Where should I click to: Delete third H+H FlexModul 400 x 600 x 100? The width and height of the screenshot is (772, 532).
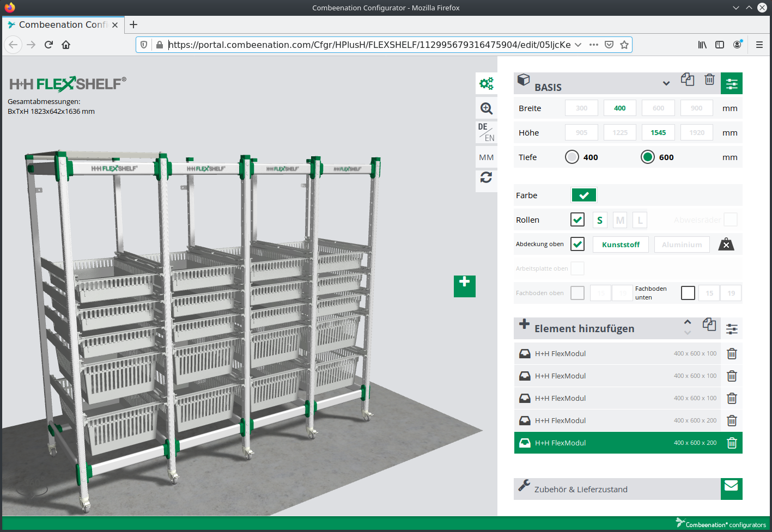tap(732, 399)
